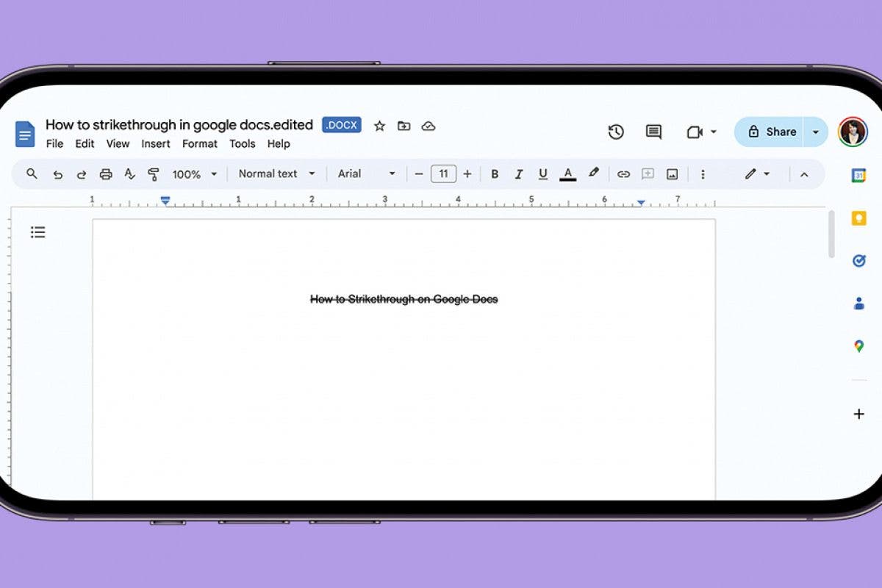Open the Format menu
882x588 pixels.
(200, 144)
